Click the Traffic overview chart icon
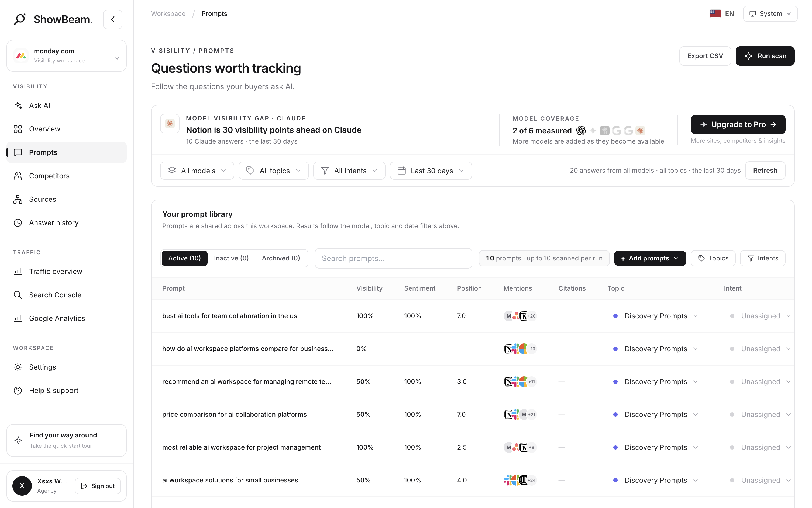The width and height of the screenshot is (812, 508). (18, 272)
